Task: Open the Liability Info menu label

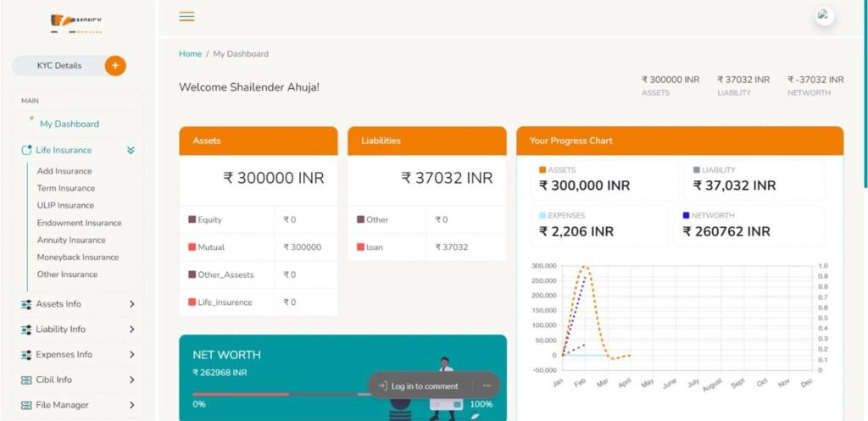Action: click(60, 330)
